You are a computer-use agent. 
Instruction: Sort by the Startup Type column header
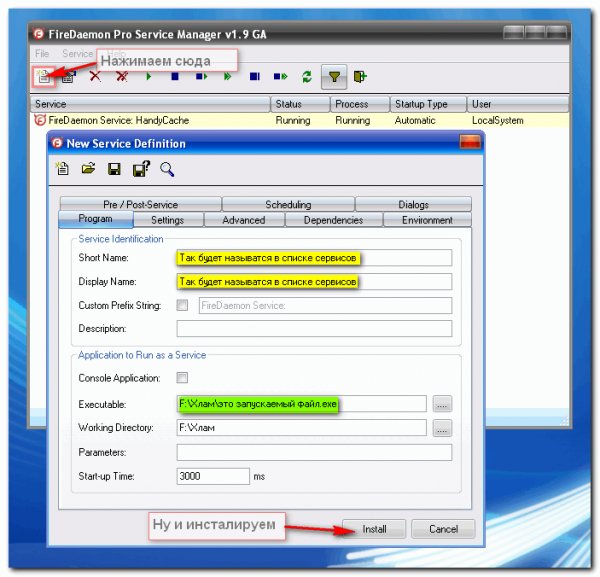(429, 104)
